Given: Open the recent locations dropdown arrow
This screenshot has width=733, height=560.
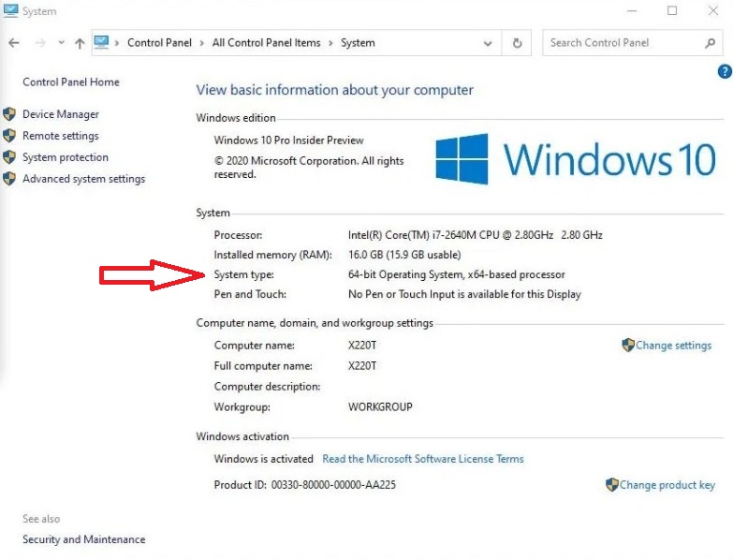Looking at the screenshot, I should (61, 43).
